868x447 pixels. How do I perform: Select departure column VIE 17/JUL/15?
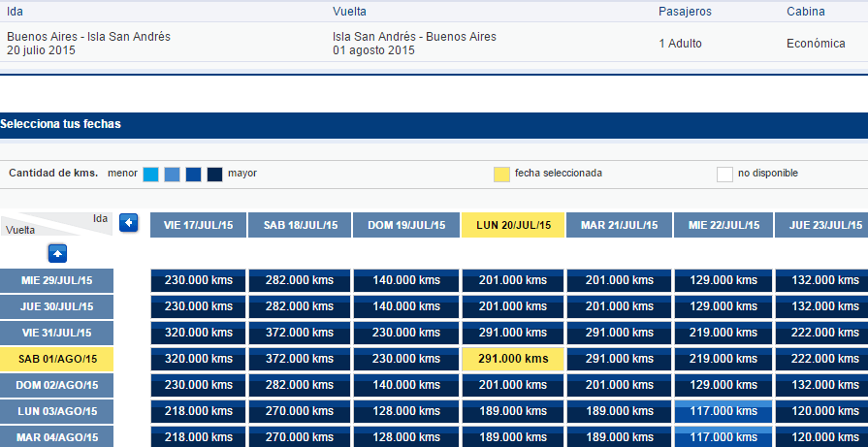click(x=198, y=225)
